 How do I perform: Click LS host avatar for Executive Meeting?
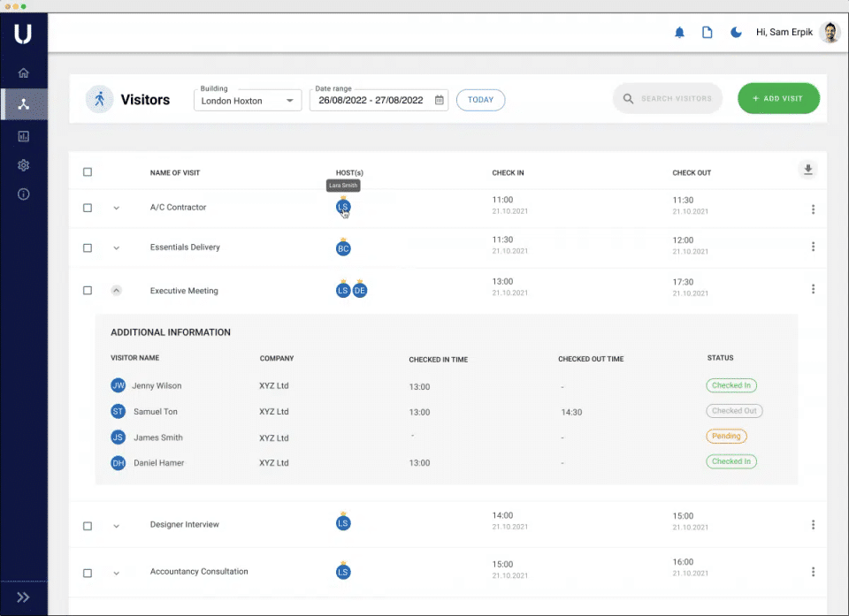pos(343,291)
